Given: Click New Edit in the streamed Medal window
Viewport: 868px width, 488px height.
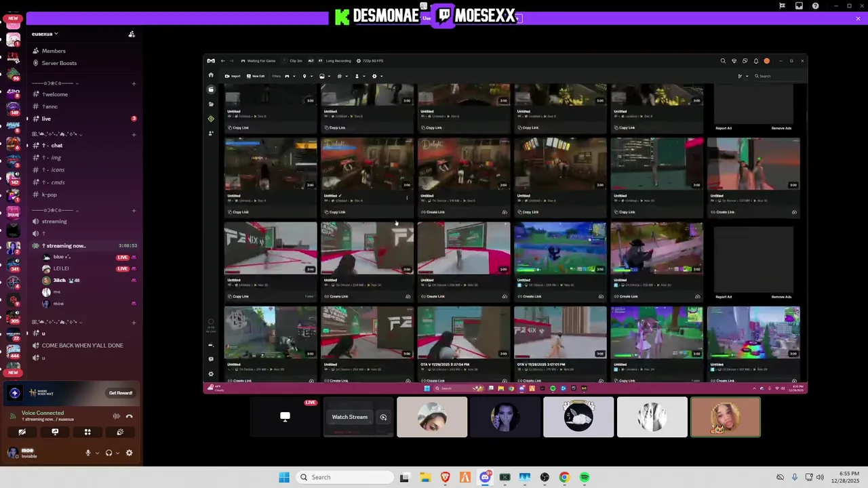Looking at the screenshot, I should coord(256,76).
